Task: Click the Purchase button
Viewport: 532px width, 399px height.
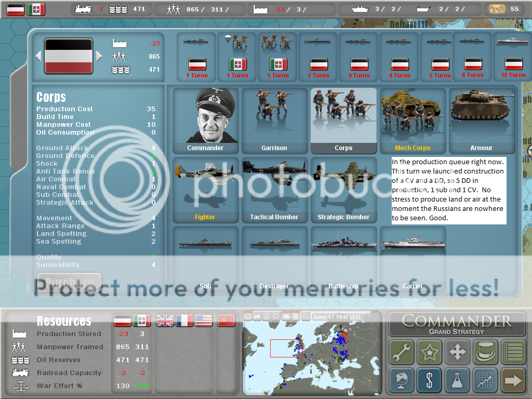Action: tap(69, 283)
